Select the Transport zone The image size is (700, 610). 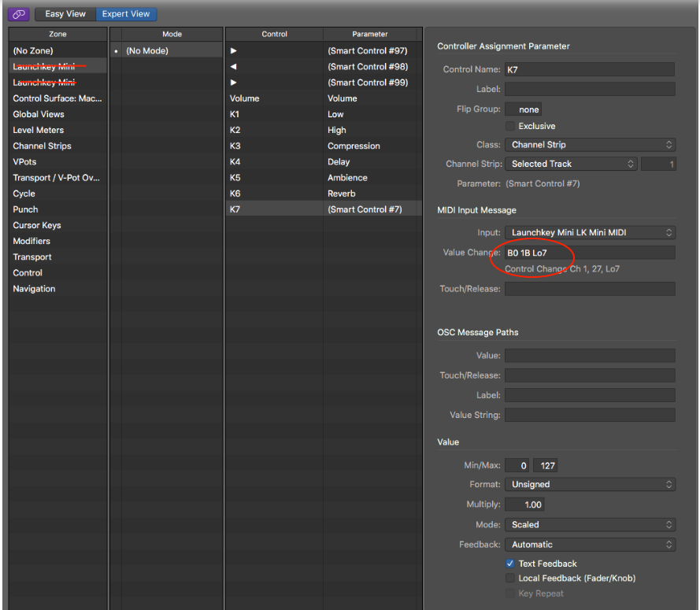click(58, 257)
